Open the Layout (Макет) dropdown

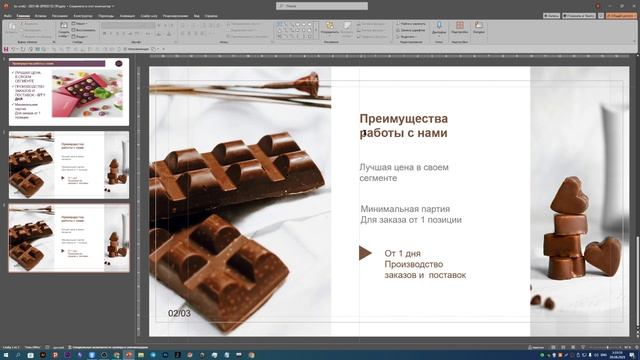tap(80, 24)
